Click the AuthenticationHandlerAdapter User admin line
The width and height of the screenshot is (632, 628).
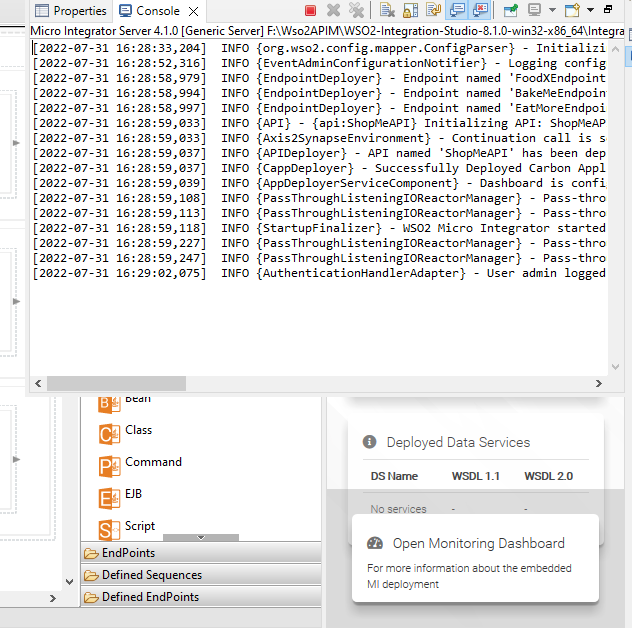(319, 273)
